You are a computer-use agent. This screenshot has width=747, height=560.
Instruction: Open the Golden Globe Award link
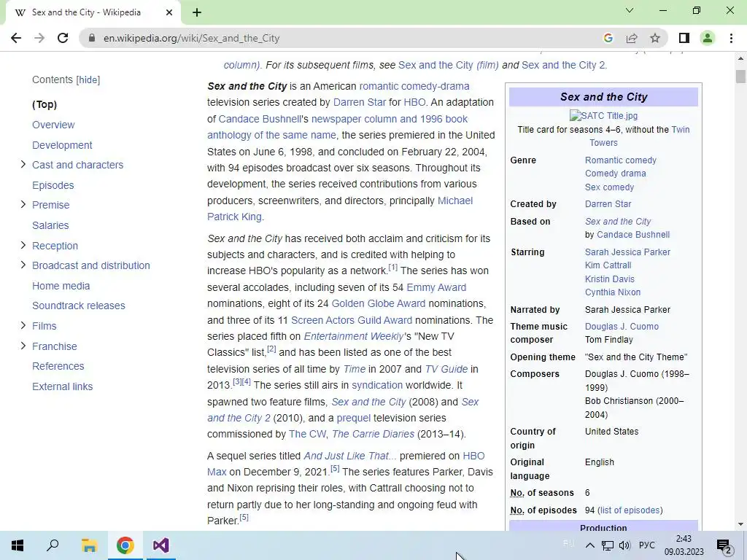click(x=379, y=304)
